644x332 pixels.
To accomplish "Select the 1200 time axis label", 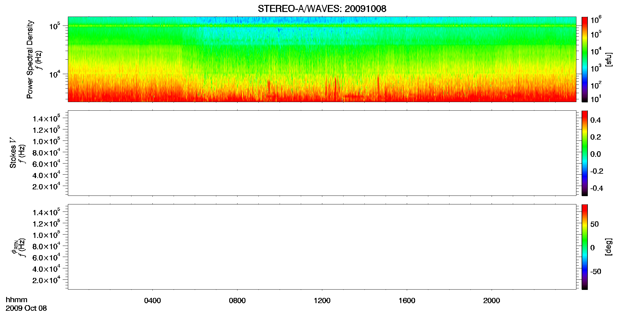I will point(322,301).
